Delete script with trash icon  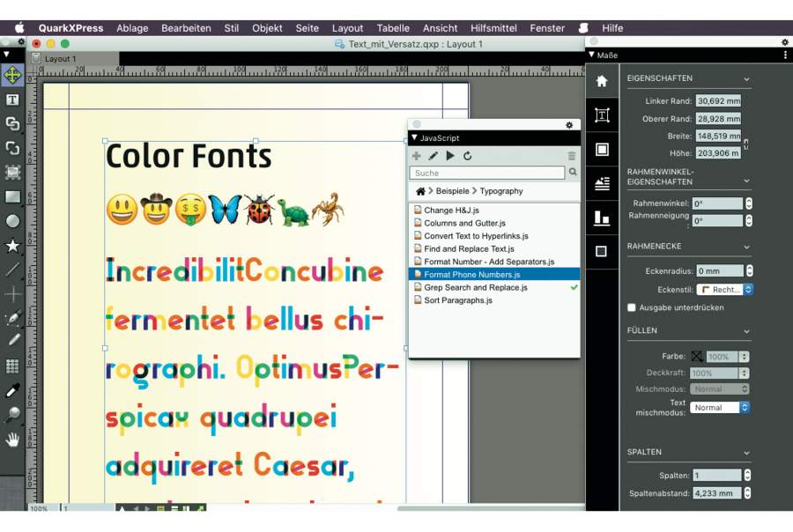pyautogui.click(x=572, y=156)
